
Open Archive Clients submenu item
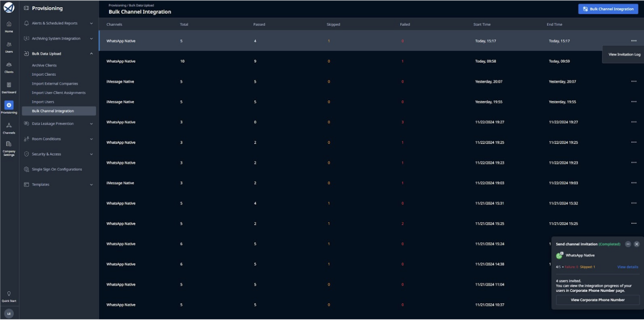pyautogui.click(x=44, y=65)
